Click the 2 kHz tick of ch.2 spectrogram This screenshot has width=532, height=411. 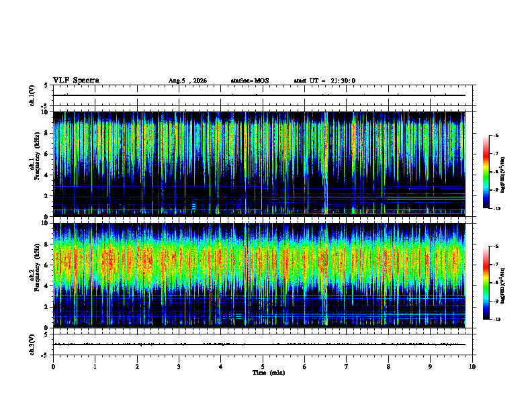[x=47, y=307]
